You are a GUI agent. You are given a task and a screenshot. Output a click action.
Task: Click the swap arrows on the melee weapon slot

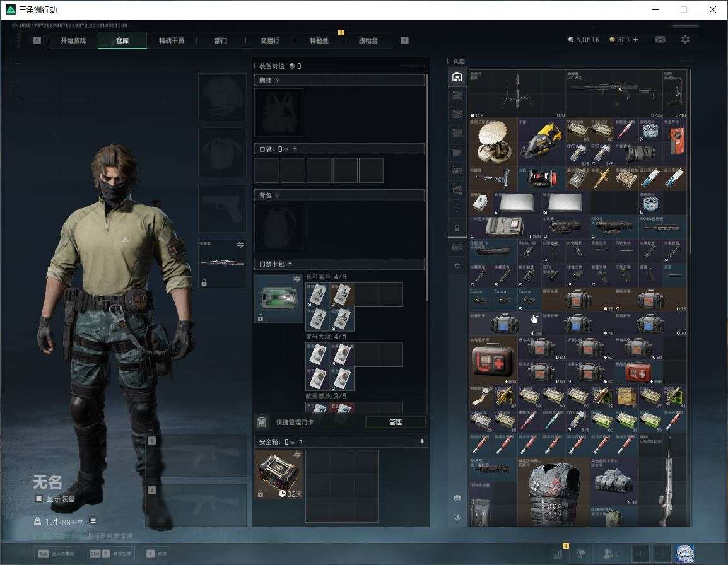[x=240, y=245]
